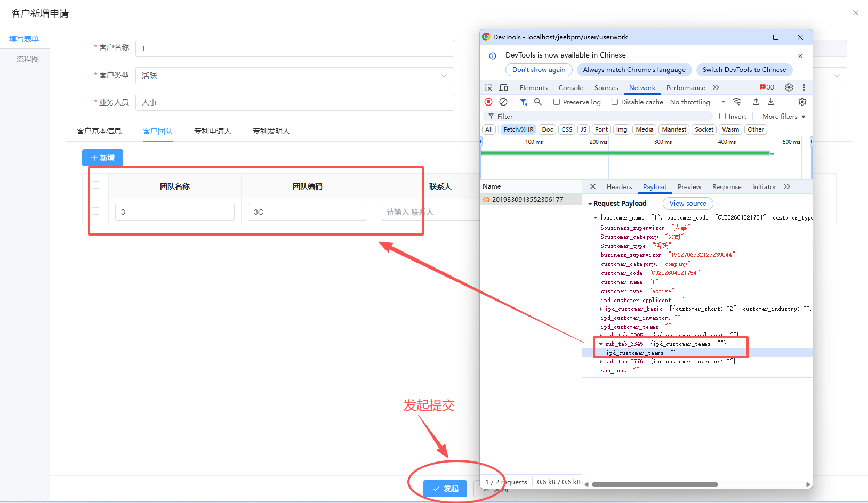Click the View source button

coord(687,204)
